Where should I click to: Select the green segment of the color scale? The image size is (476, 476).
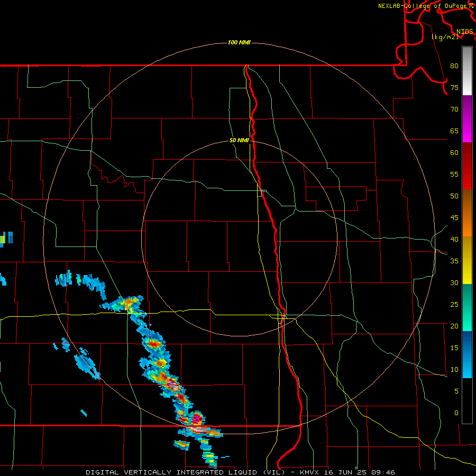pos(467,307)
